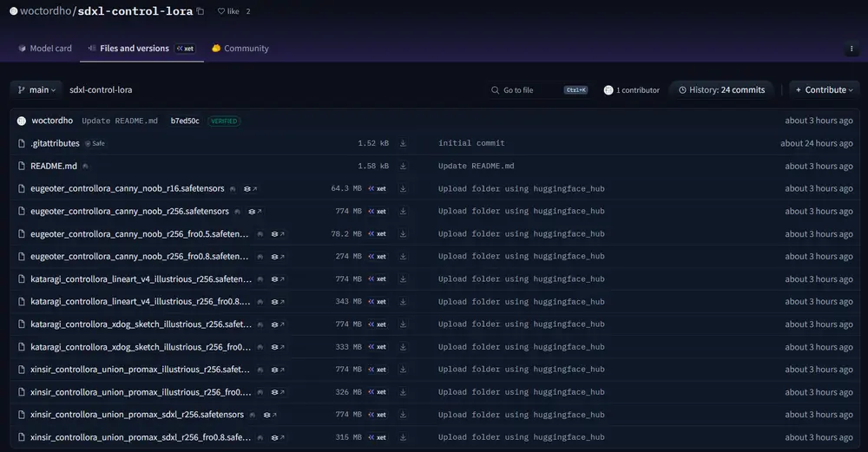Screen dimensions: 868x452
Task: Download the eugeoter canny_noob_r256.safetensors file
Action: pos(403,212)
